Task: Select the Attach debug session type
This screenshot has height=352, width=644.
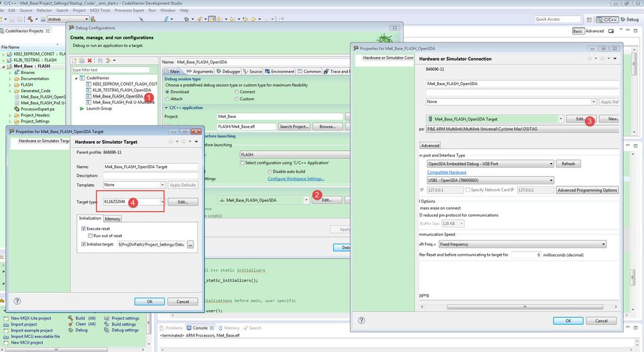Action: point(167,99)
